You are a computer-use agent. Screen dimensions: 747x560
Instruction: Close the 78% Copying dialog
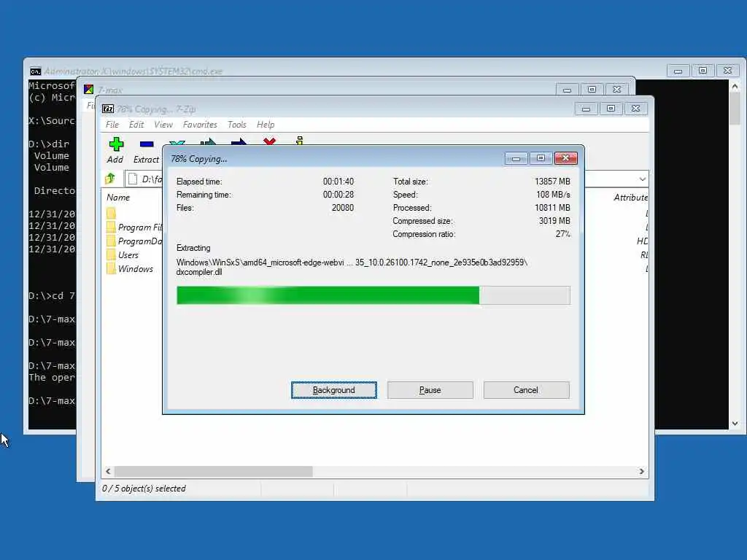(566, 158)
